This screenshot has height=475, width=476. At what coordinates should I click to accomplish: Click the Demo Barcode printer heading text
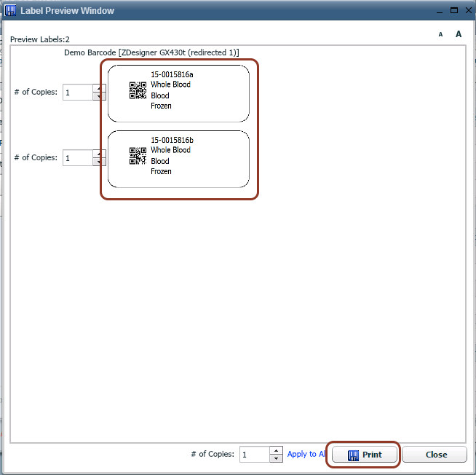point(151,52)
